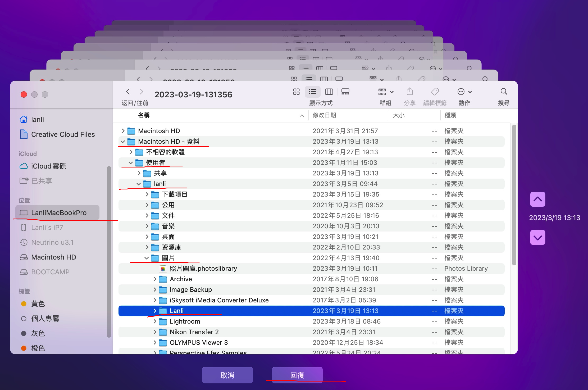
Task: Open the Group by dropdown
Action: tap(386, 92)
